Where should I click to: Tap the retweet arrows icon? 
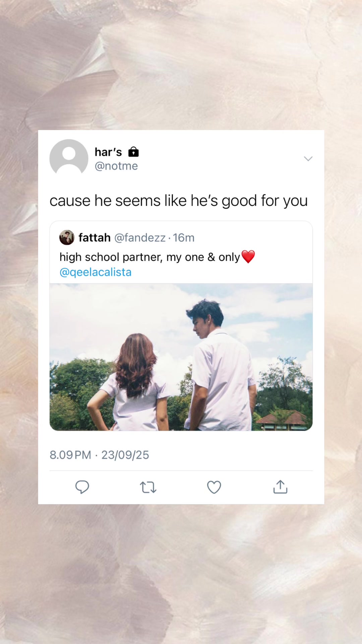[x=148, y=487]
